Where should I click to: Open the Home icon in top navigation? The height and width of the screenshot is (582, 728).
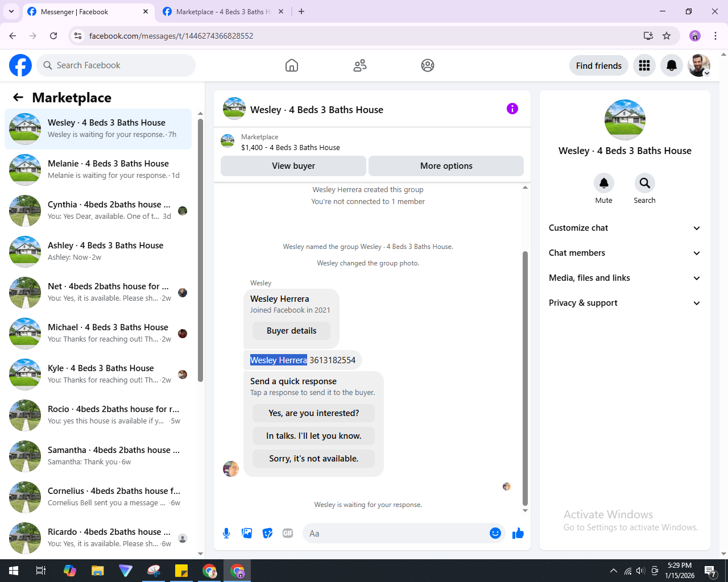click(x=292, y=65)
